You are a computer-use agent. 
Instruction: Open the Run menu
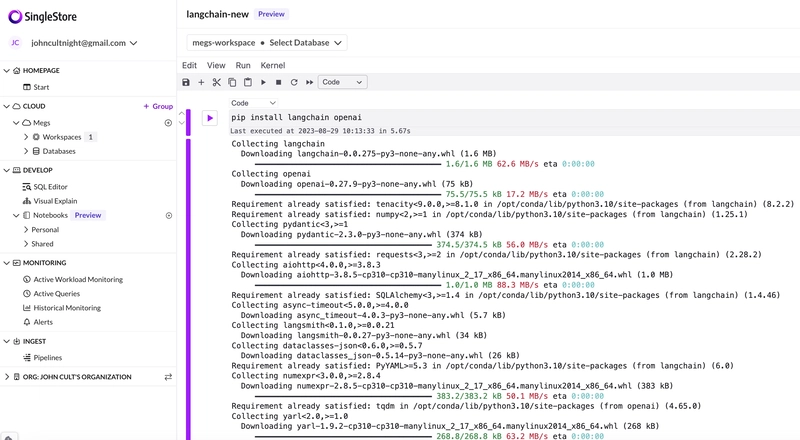(x=243, y=65)
